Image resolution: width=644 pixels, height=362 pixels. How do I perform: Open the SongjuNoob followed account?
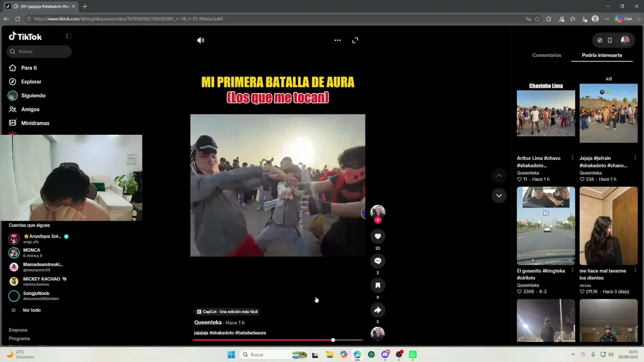34,296
